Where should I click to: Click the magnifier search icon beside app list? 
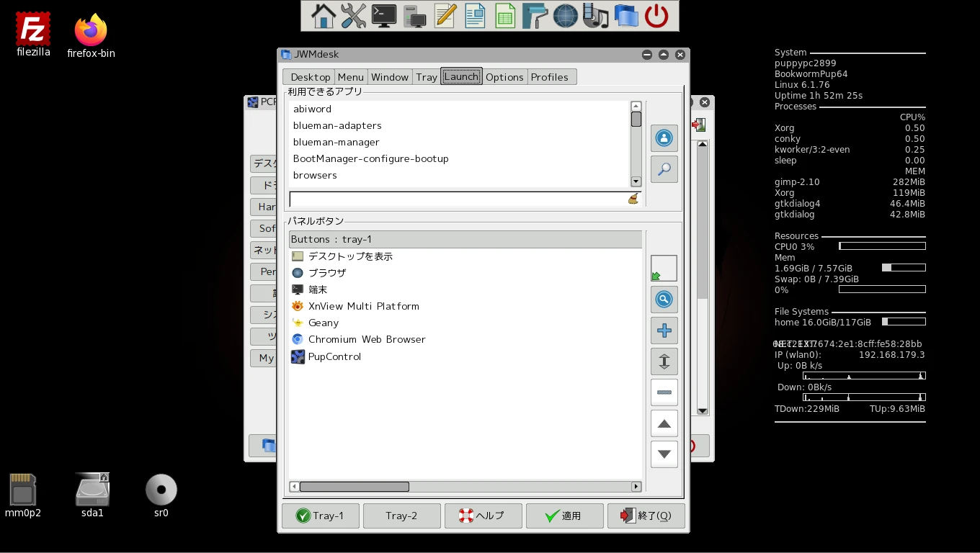pyautogui.click(x=664, y=169)
